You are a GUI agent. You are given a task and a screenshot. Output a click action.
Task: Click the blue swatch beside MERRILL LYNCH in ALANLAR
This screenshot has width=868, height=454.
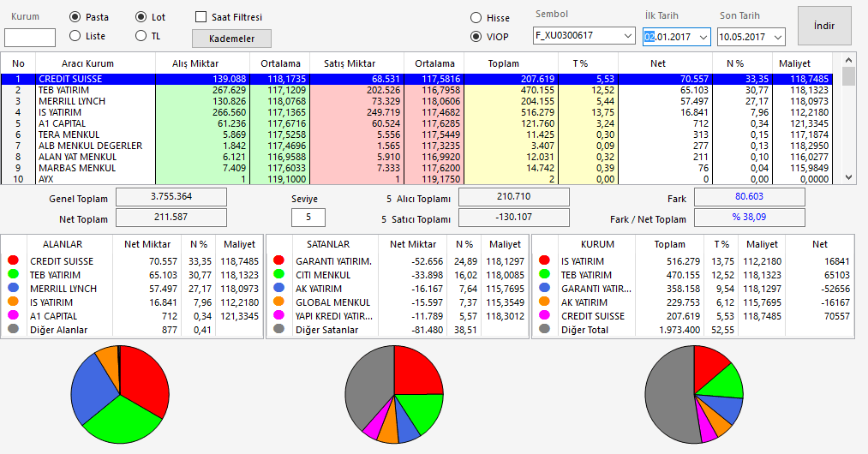(14, 288)
